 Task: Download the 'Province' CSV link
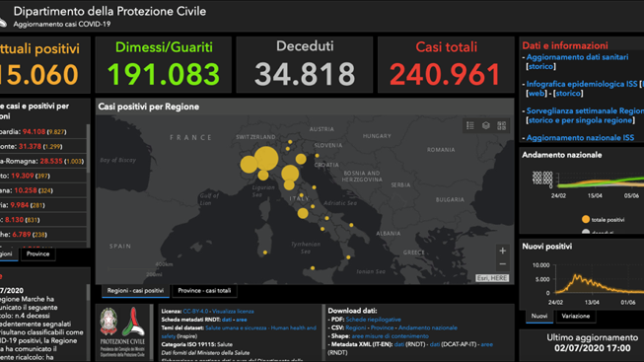pos(382,327)
